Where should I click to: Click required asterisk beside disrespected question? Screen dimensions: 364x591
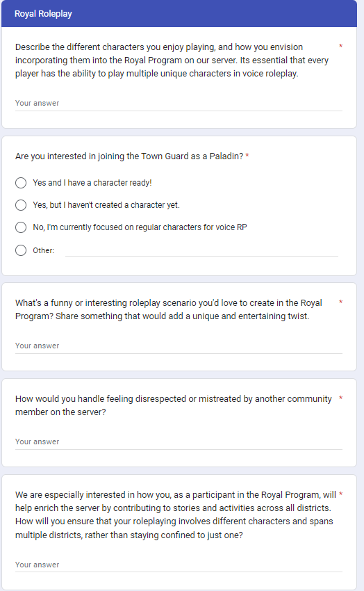(x=340, y=398)
